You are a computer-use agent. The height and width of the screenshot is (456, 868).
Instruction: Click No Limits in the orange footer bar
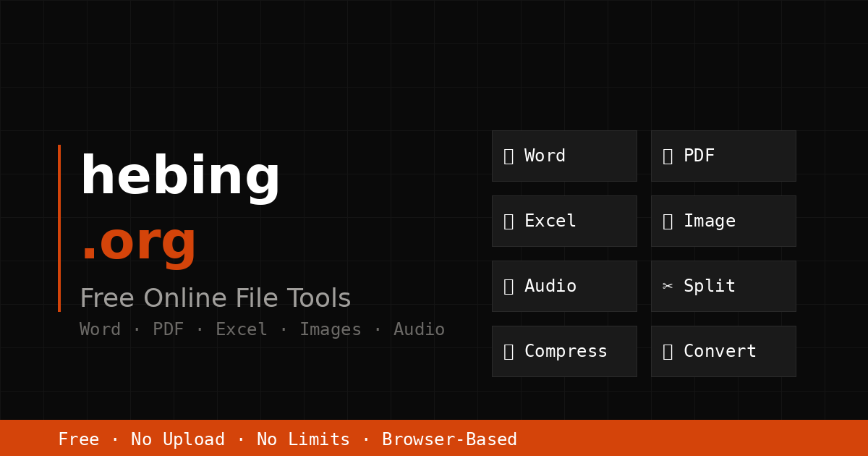tap(303, 440)
